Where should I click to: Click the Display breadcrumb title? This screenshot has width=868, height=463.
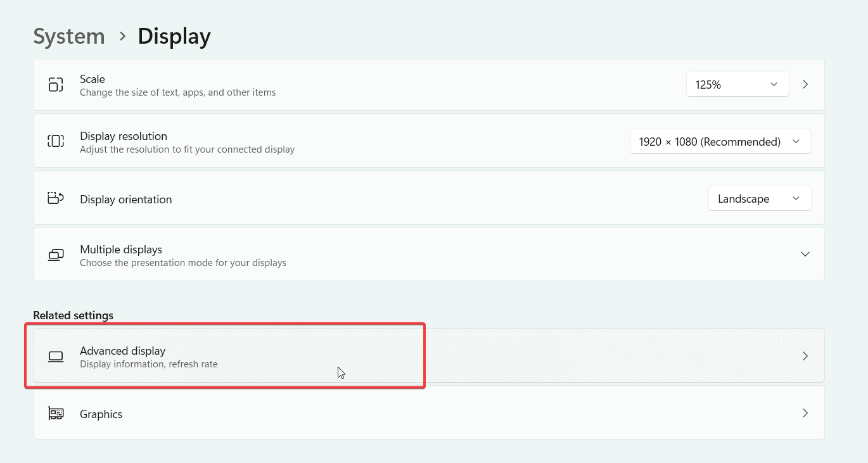pos(174,36)
